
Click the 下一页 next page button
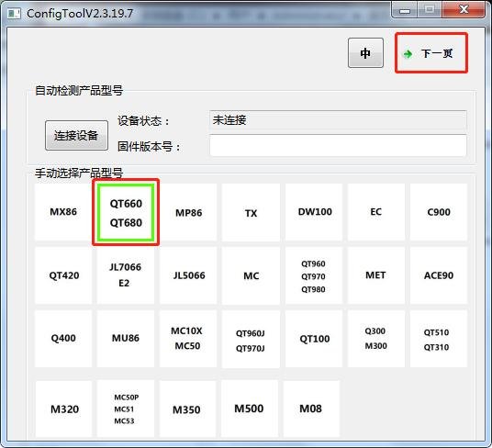point(431,53)
